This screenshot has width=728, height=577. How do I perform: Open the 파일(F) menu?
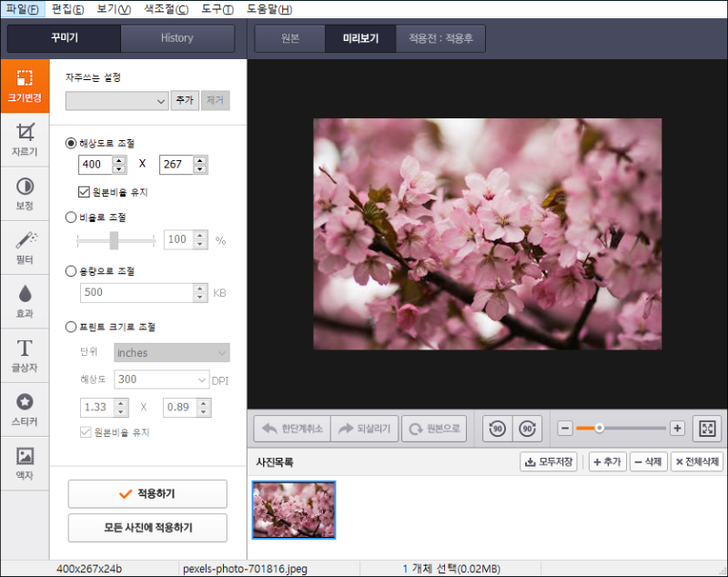tap(23, 9)
